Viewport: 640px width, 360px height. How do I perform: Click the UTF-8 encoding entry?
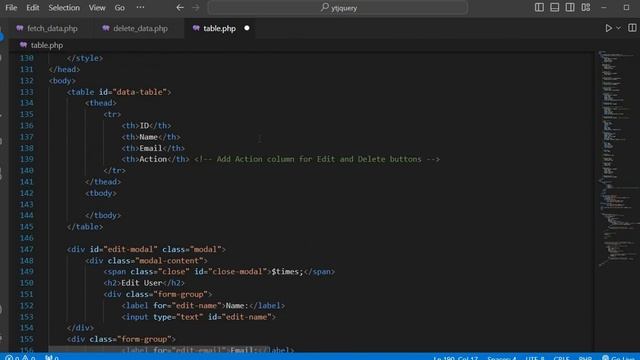[x=535, y=358]
